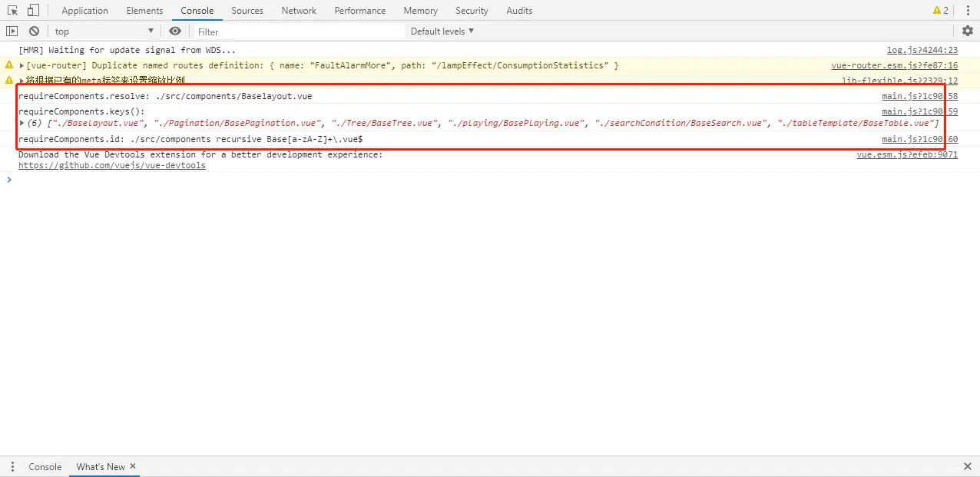Open the DevTools three-dot customize menu
The width and height of the screenshot is (980, 477).
pyautogui.click(x=967, y=11)
